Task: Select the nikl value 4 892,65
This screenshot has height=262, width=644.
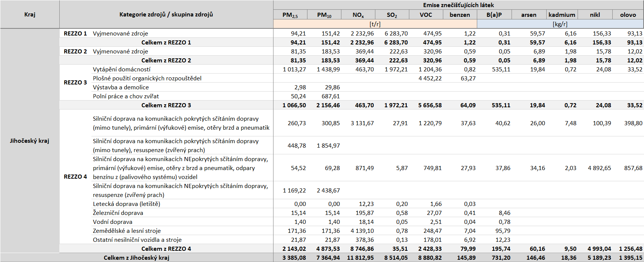Action: [x=600, y=168]
